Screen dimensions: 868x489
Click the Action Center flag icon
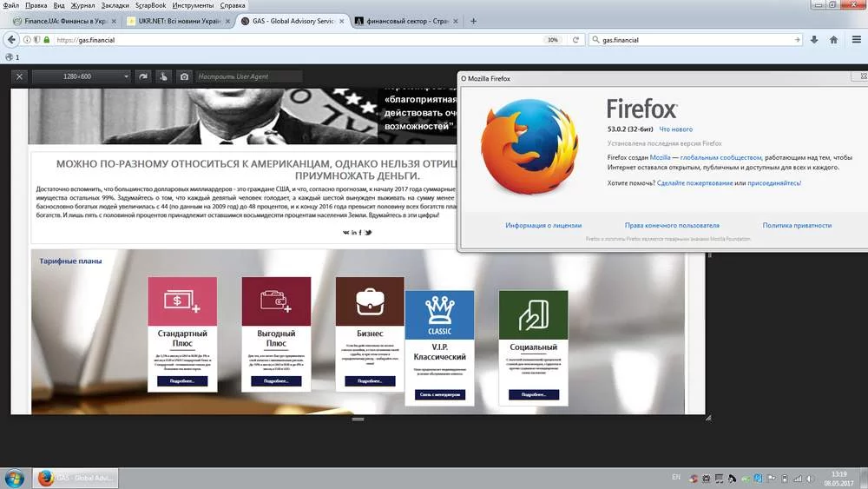tap(771, 478)
